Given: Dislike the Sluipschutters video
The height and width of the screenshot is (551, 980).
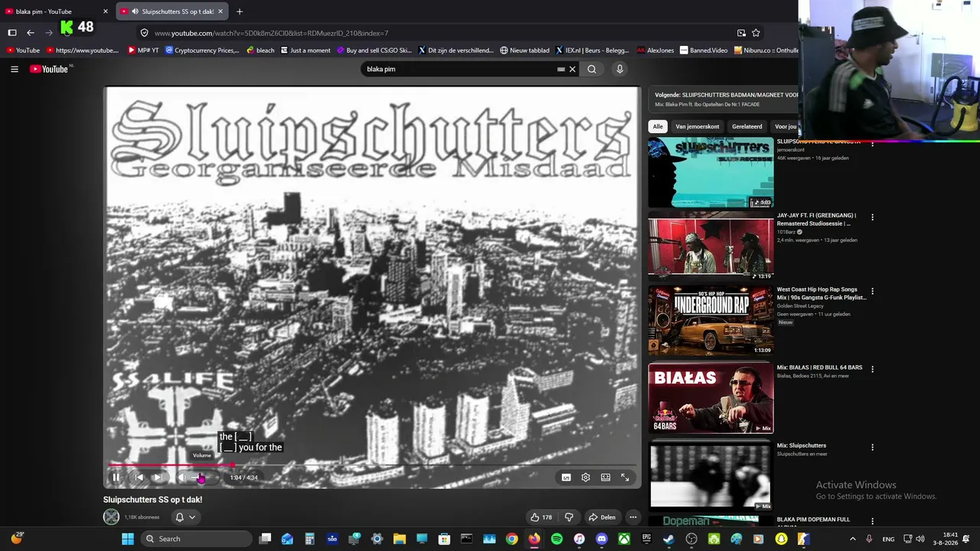Looking at the screenshot, I should coord(569,517).
